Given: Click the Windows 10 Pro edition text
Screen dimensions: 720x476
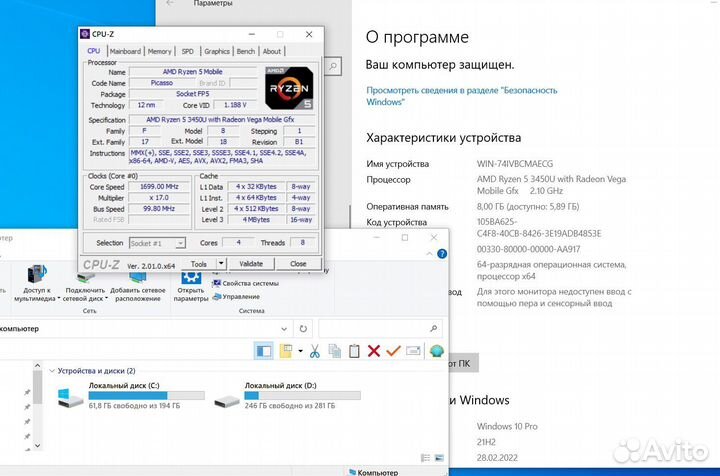Looking at the screenshot, I should coord(507,426).
